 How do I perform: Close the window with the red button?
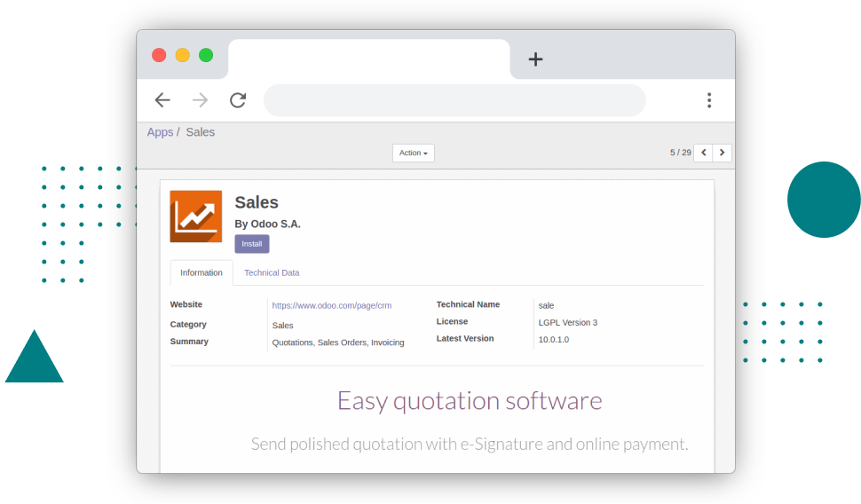tap(159, 55)
